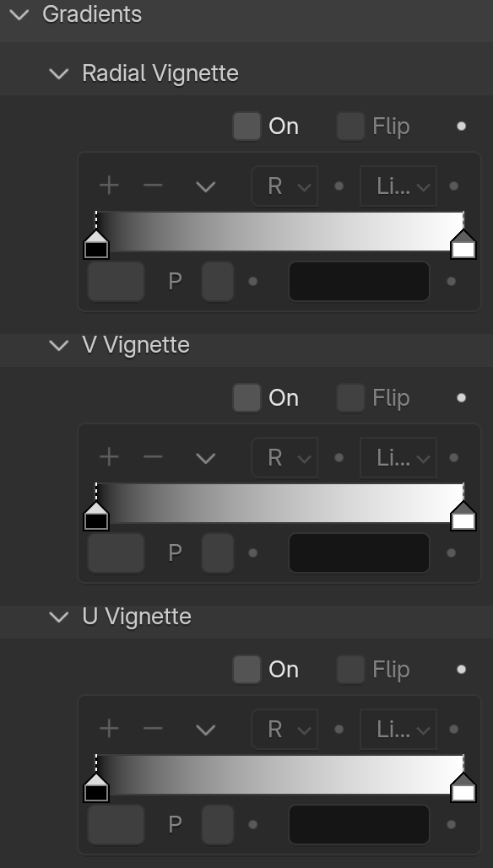The image size is (493, 868).
Task: Click animate dot beside Radial Vignette Flip
Action: [x=461, y=127]
